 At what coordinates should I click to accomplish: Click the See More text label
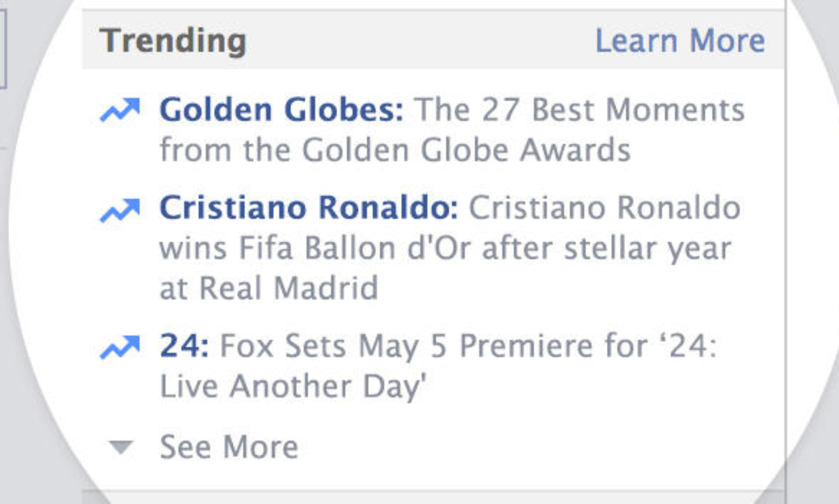pyautogui.click(x=229, y=447)
